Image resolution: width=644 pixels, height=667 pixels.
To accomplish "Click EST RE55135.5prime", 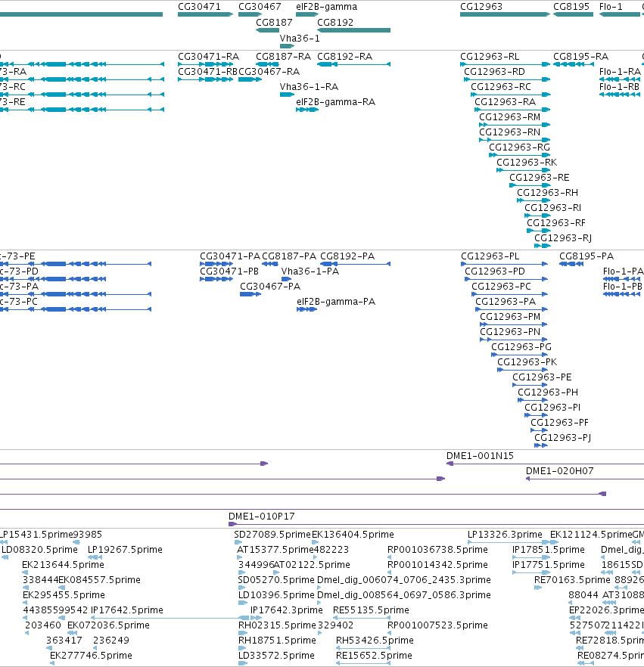I will (x=371, y=610).
